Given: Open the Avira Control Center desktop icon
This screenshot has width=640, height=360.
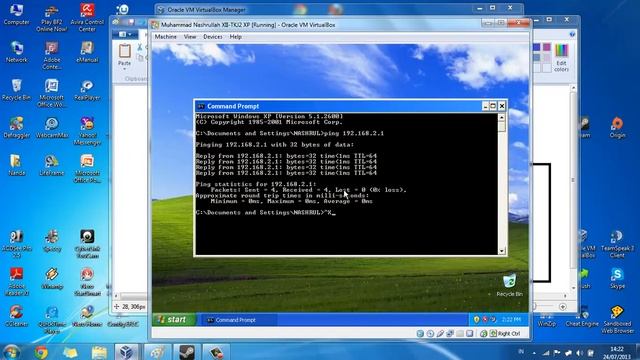Looking at the screenshot, I should pyautogui.click(x=87, y=17).
